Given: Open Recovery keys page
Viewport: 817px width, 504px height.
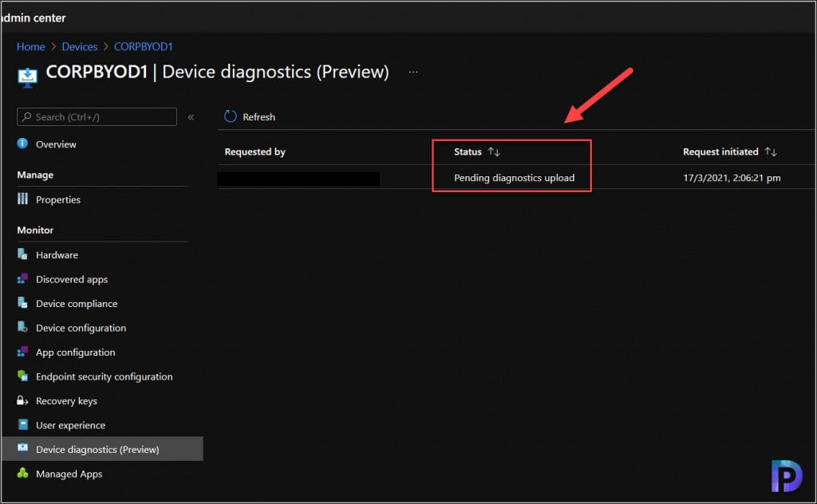Looking at the screenshot, I should [x=66, y=401].
